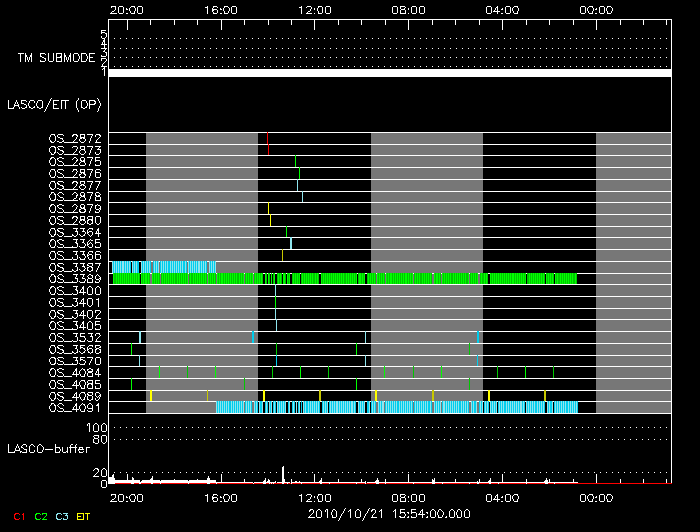The height and width of the screenshot is (532, 700).
Task: Select the yellow EIT legend entry
Action: click(x=84, y=517)
